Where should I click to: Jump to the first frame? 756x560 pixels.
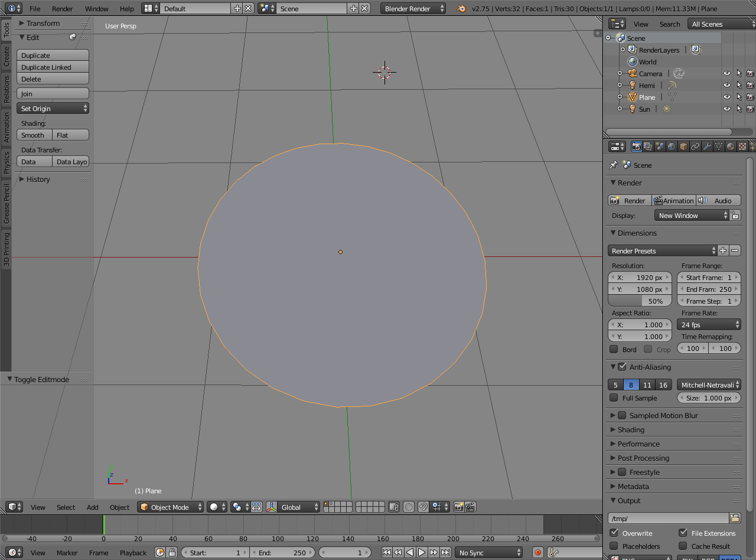(x=386, y=552)
